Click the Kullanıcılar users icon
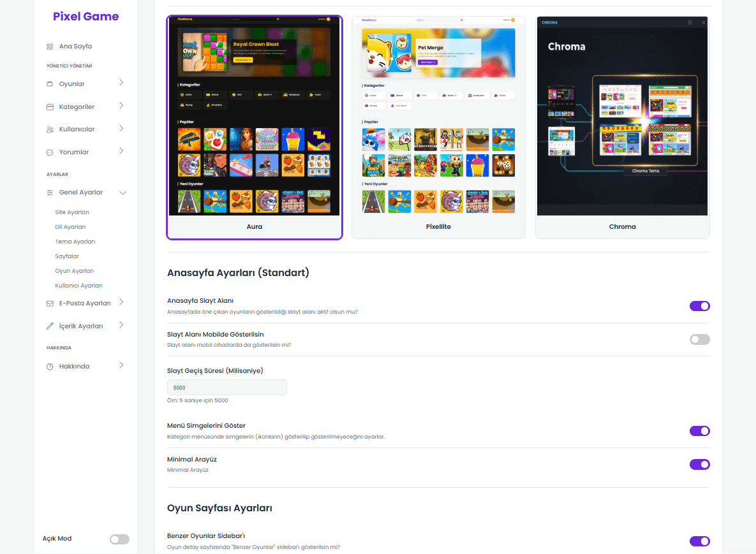 click(x=50, y=129)
